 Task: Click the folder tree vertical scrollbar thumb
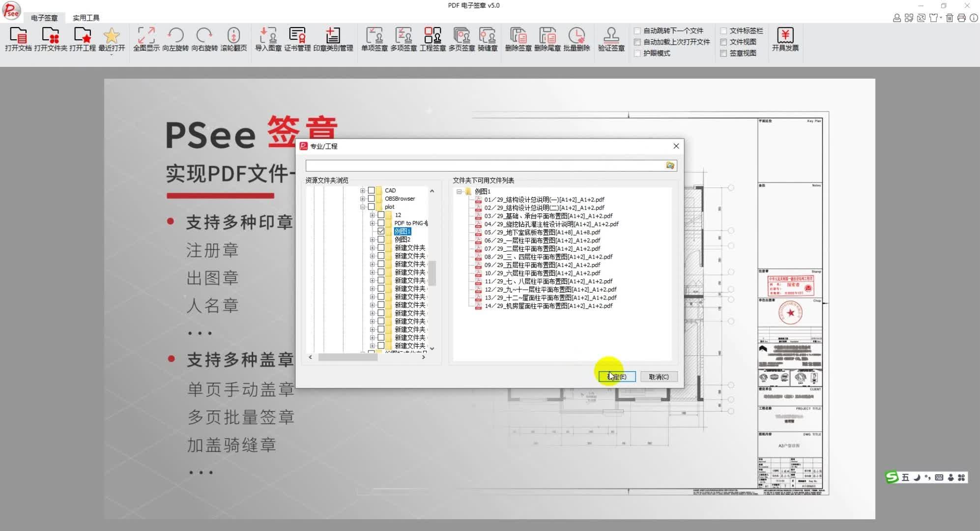pos(432,273)
